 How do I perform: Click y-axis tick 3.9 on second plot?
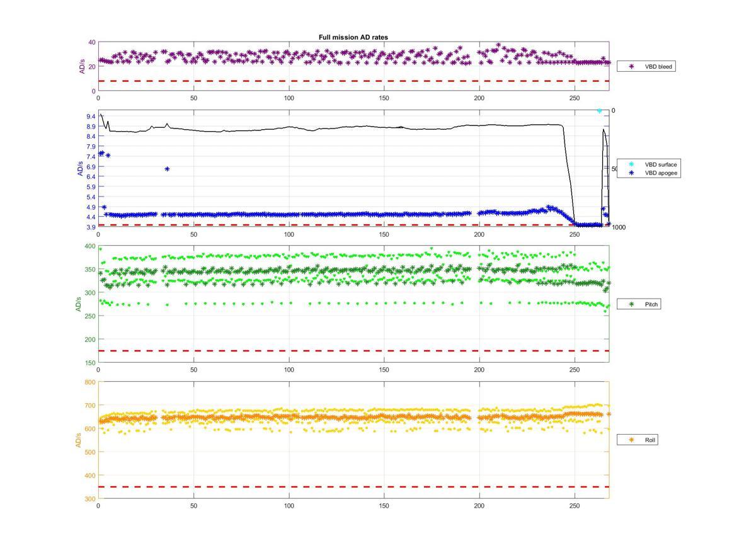tap(91, 227)
